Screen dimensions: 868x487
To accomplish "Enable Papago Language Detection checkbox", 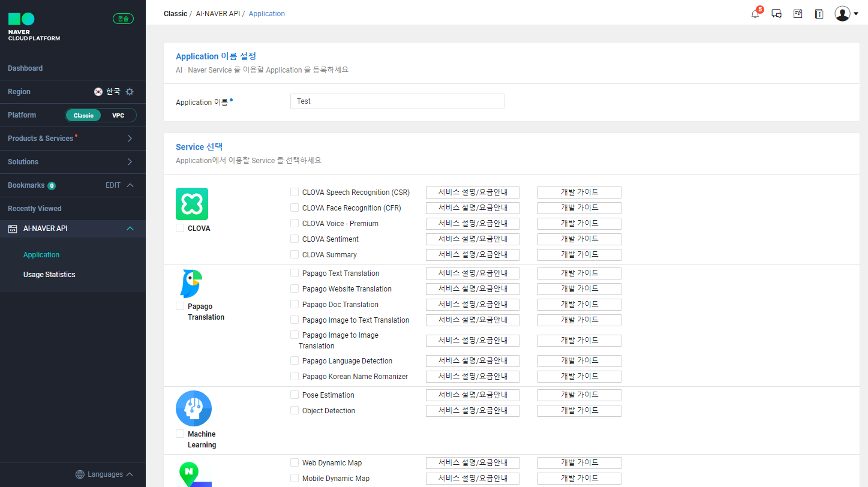I will (295, 360).
